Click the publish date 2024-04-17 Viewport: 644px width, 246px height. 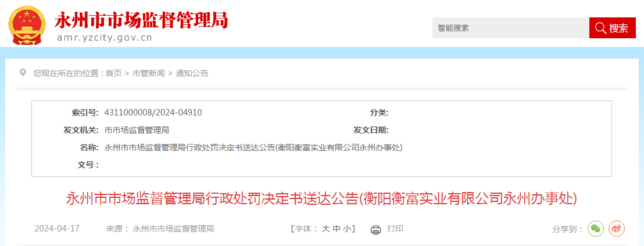pyautogui.click(x=57, y=229)
